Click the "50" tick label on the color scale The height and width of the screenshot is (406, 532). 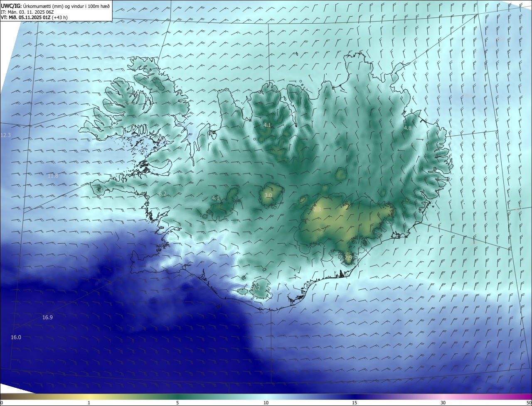[x=529, y=403]
